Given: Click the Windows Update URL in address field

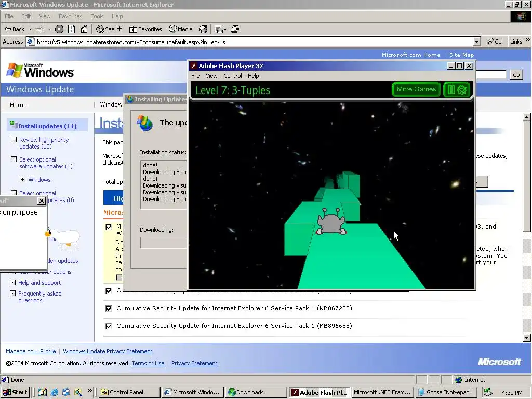Looking at the screenshot, I should tap(131, 42).
